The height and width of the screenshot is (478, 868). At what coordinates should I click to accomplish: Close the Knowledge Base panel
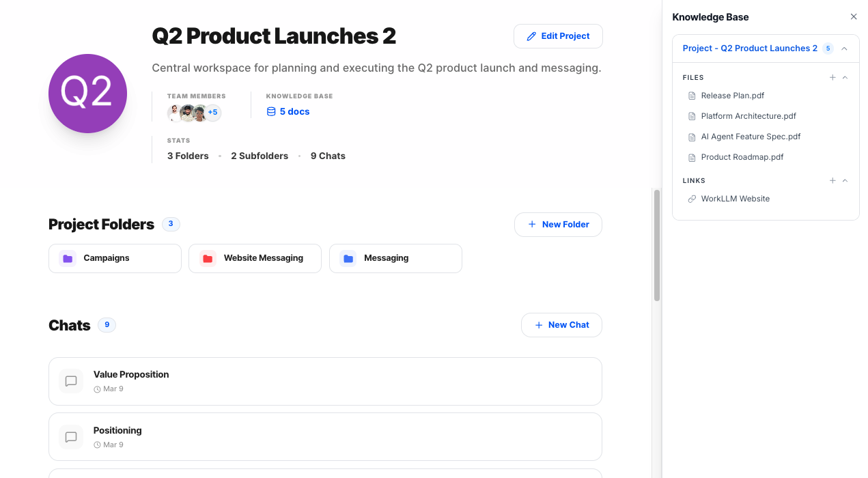tap(854, 17)
